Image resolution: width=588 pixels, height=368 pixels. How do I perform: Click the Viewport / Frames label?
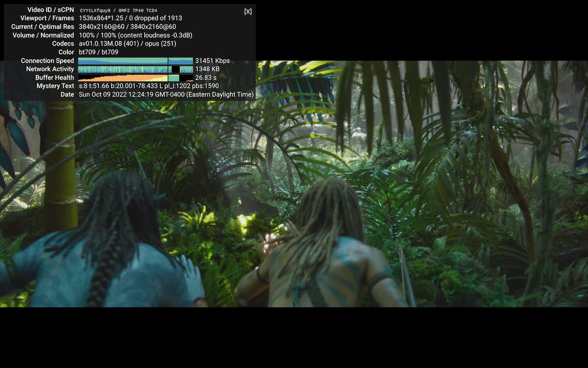click(47, 18)
